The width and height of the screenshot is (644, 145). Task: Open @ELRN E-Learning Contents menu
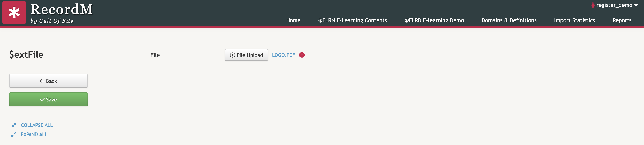coord(352,20)
